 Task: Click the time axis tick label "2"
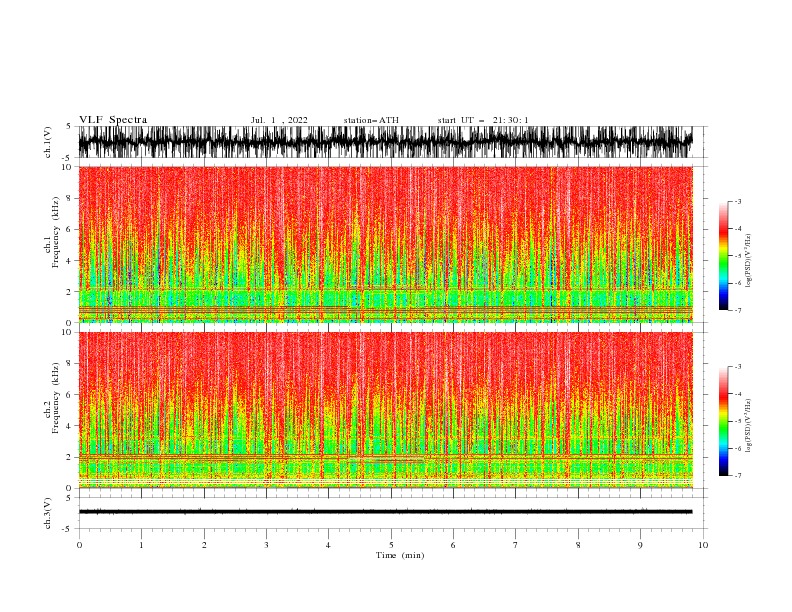[204, 545]
